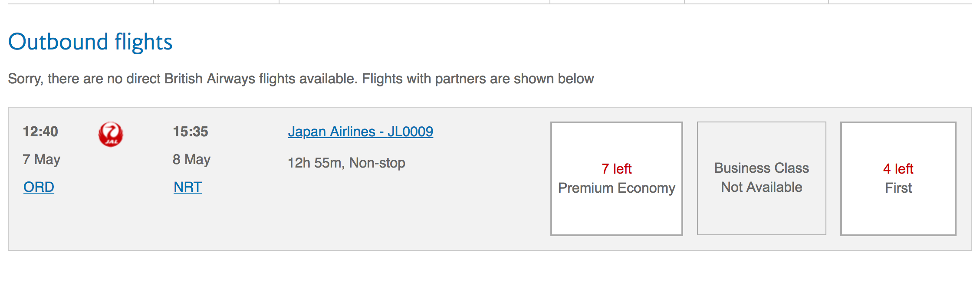Image resolution: width=980 pixels, height=283 pixels.
Task: Click the red "4 left" availability text
Action: point(898,168)
